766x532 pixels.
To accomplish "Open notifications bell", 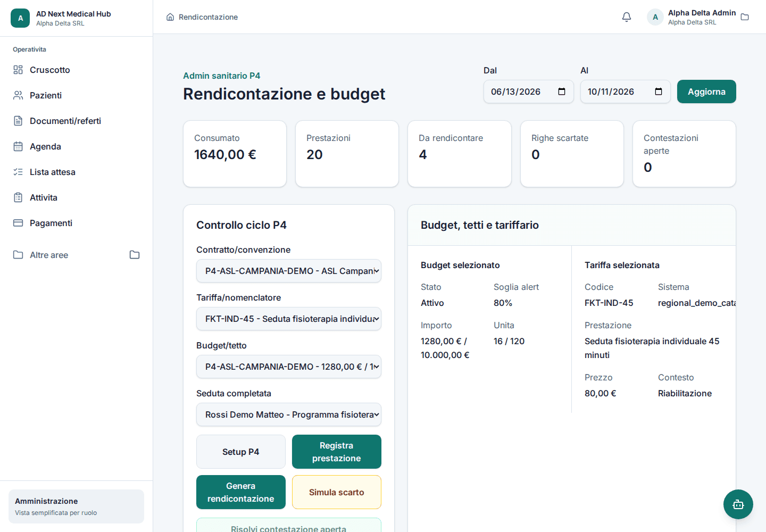I will pos(627,17).
